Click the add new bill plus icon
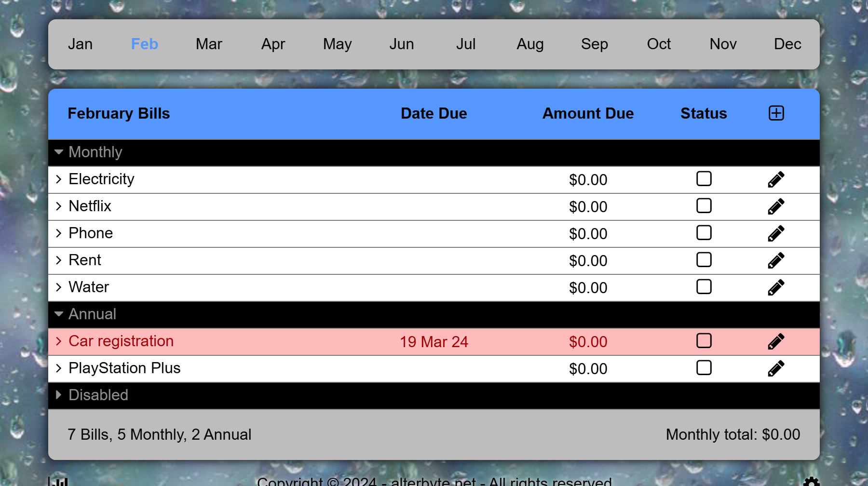 776,113
